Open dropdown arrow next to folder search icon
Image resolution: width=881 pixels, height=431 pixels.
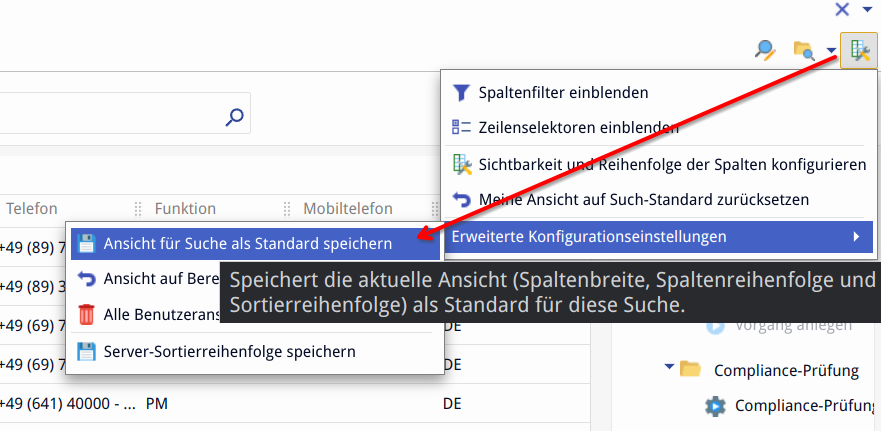pos(831,51)
